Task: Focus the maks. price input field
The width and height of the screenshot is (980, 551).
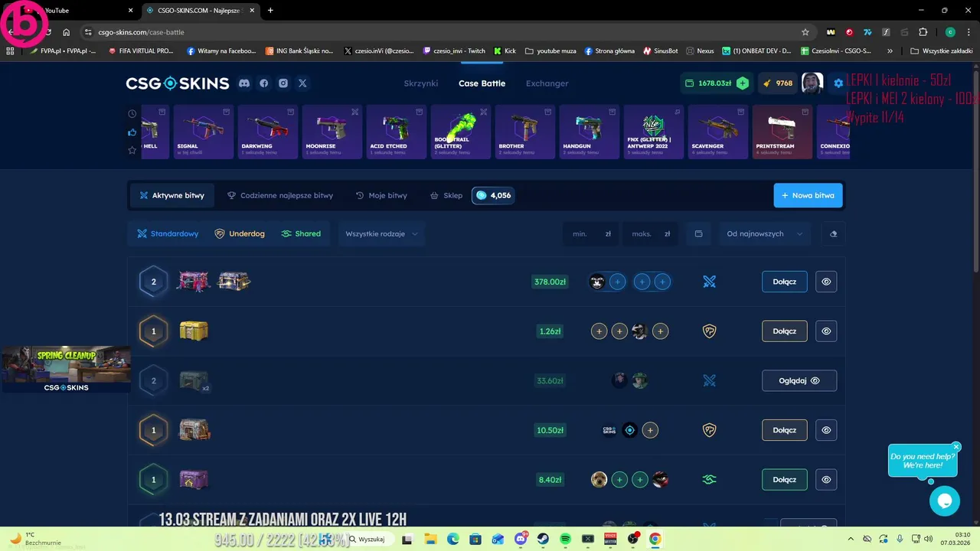Action: pos(651,233)
